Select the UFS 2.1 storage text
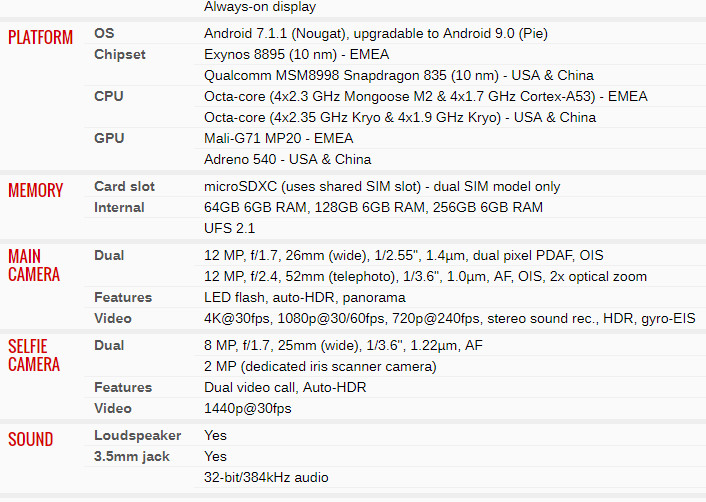 click(229, 228)
